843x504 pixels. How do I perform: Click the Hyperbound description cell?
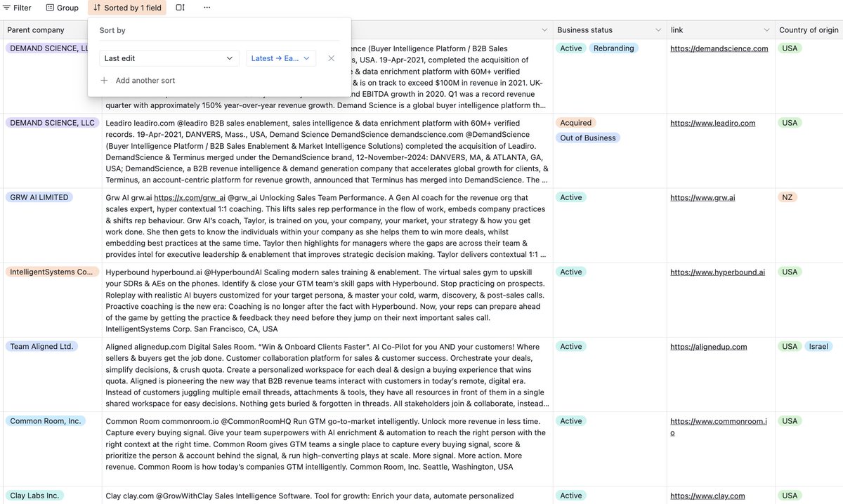click(327, 300)
